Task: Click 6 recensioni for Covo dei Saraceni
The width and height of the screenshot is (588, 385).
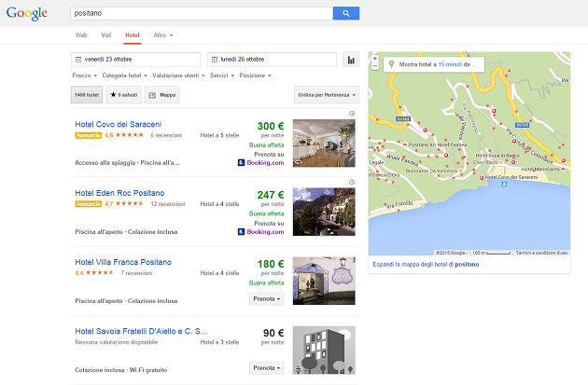Action: coord(166,135)
